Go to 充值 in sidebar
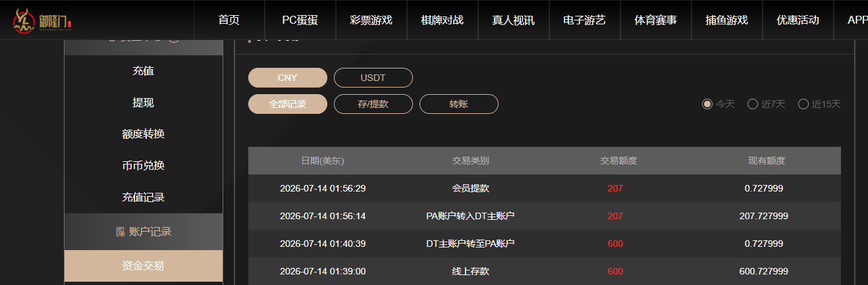Image resolution: width=868 pixels, height=285 pixels. [144, 71]
